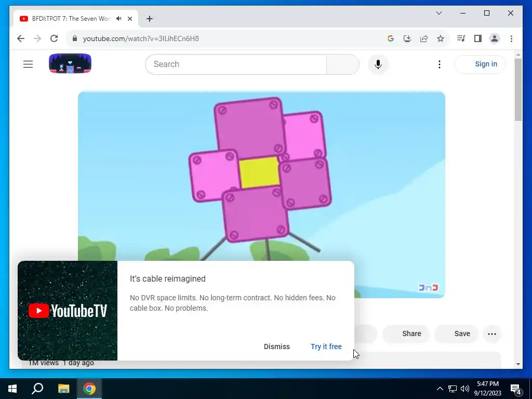Open the Windows Start menu
The height and width of the screenshot is (399, 532).
(12, 389)
